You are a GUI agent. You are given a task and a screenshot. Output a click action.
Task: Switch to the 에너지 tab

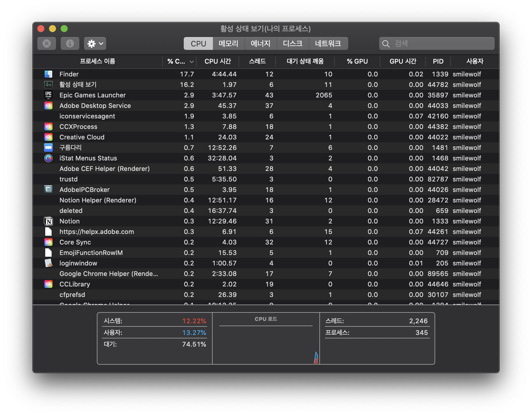[261, 43]
